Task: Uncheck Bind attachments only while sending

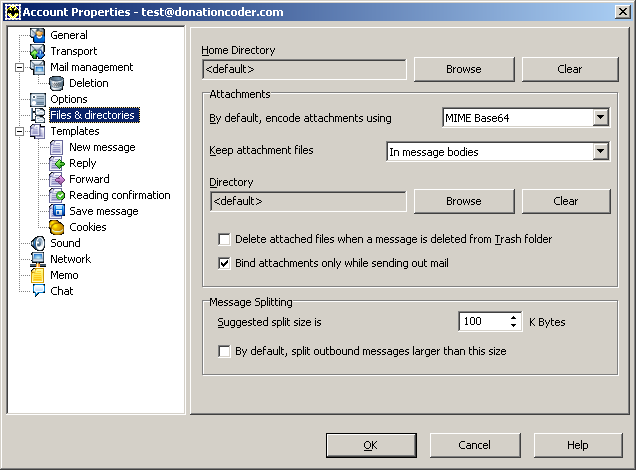Action: click(x=225, y=263)
